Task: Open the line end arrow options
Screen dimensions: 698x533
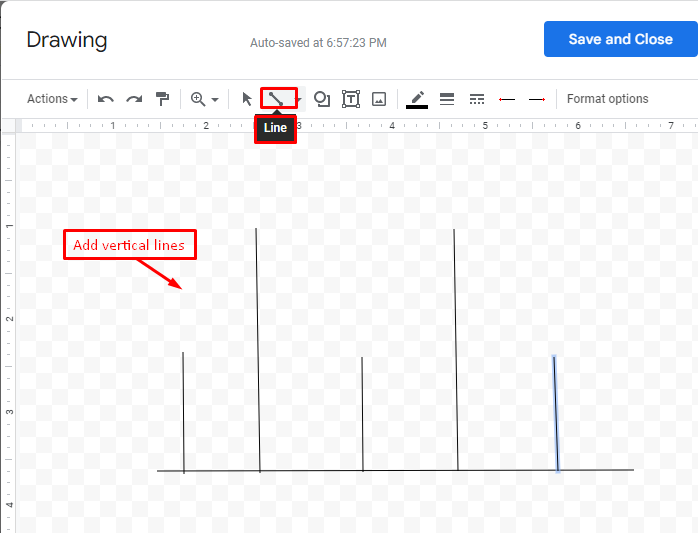Action: [537, 99]
